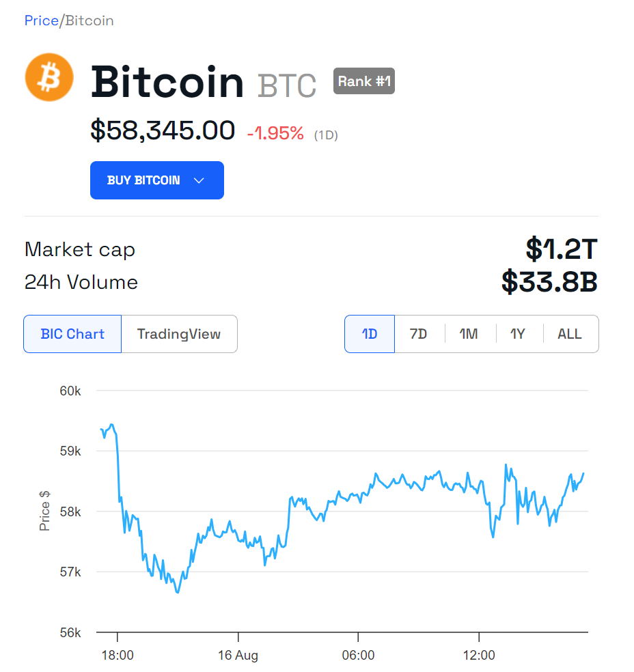Select the 1M time range
This screenshot has height=672, width=634.
click(469, 334)
